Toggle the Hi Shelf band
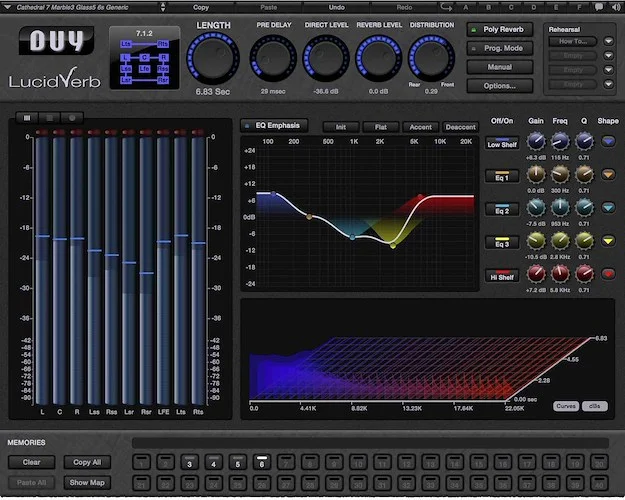The width and height of the screenshot is (625, 500). click(x=502, y=276)
